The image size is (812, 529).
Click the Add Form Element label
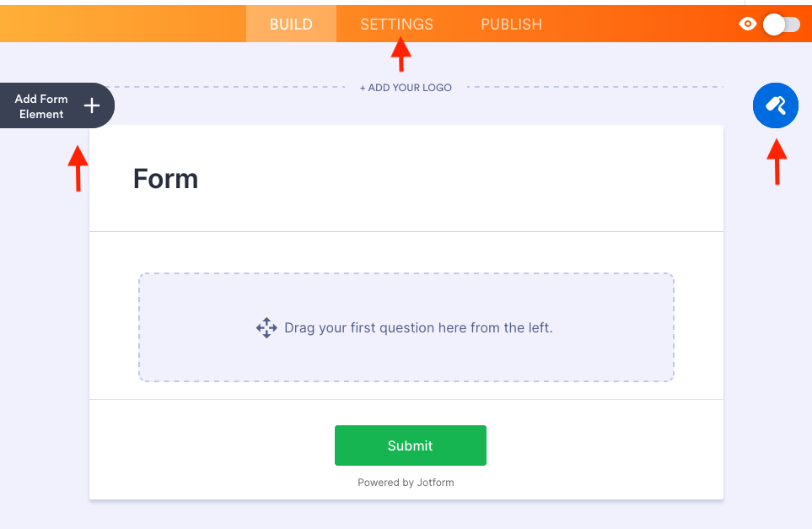click(41, 106)
